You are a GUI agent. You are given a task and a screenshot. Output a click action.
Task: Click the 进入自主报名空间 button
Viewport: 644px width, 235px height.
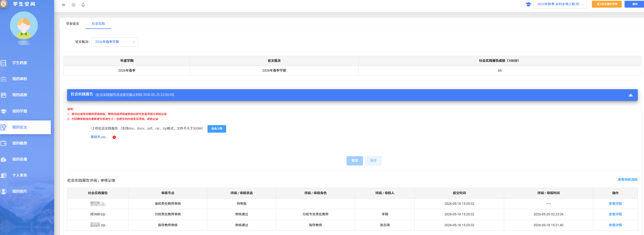(x=607, y=4)
